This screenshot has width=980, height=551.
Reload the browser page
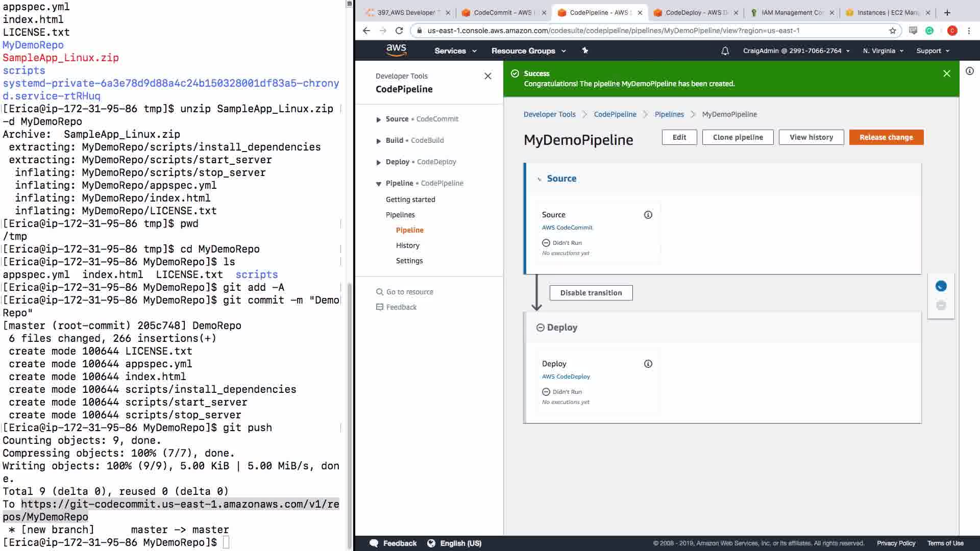pos(399,31)
